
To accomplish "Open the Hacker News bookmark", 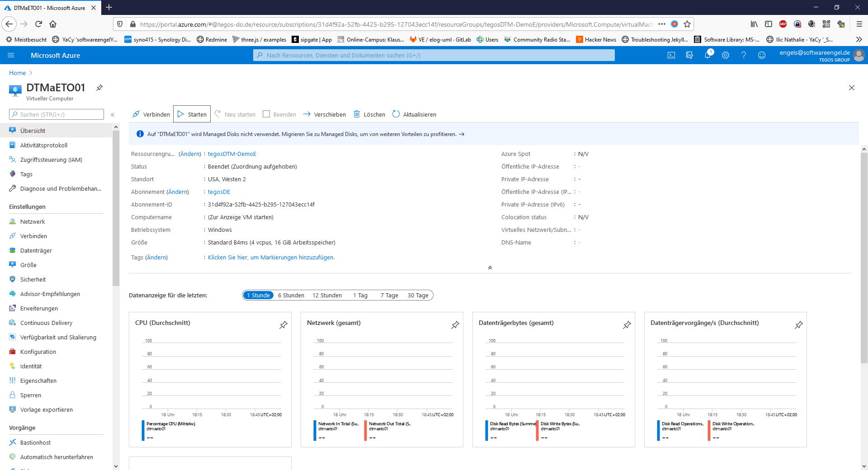I will (596, 39).
